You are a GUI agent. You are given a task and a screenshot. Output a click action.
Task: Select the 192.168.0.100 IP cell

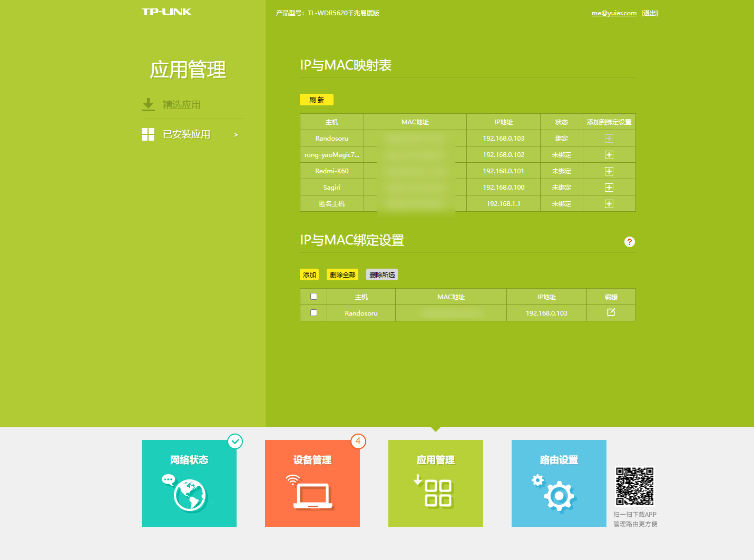tap(504, 188)
